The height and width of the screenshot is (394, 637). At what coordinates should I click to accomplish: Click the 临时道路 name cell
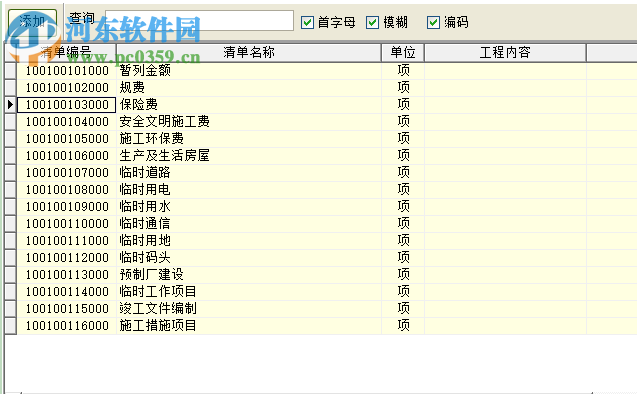pyautogui.click(x=249, y=173)
